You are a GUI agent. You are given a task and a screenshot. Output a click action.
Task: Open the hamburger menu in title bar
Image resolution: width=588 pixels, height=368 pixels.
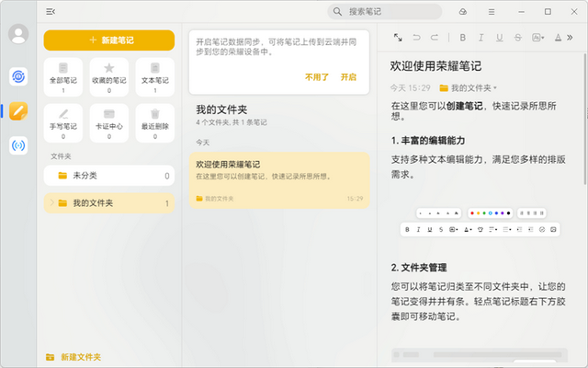pos(492,11)
